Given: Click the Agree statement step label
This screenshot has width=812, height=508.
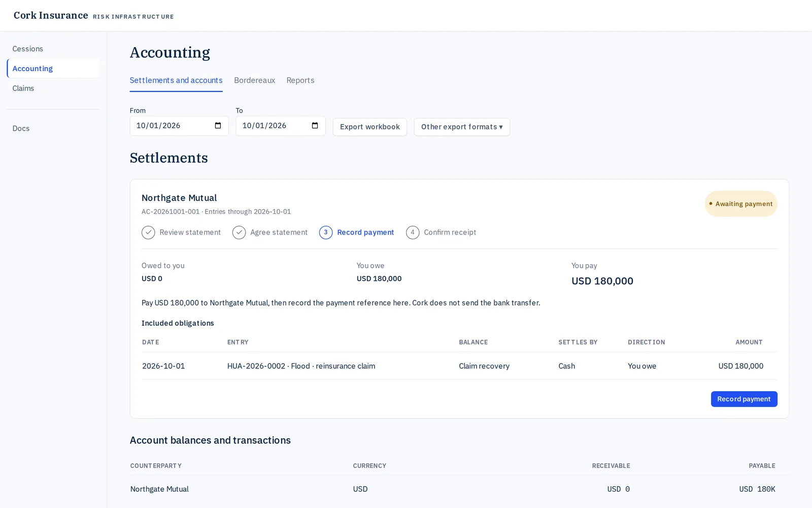Looking at the screenshot, I should [x=279, y=232].
